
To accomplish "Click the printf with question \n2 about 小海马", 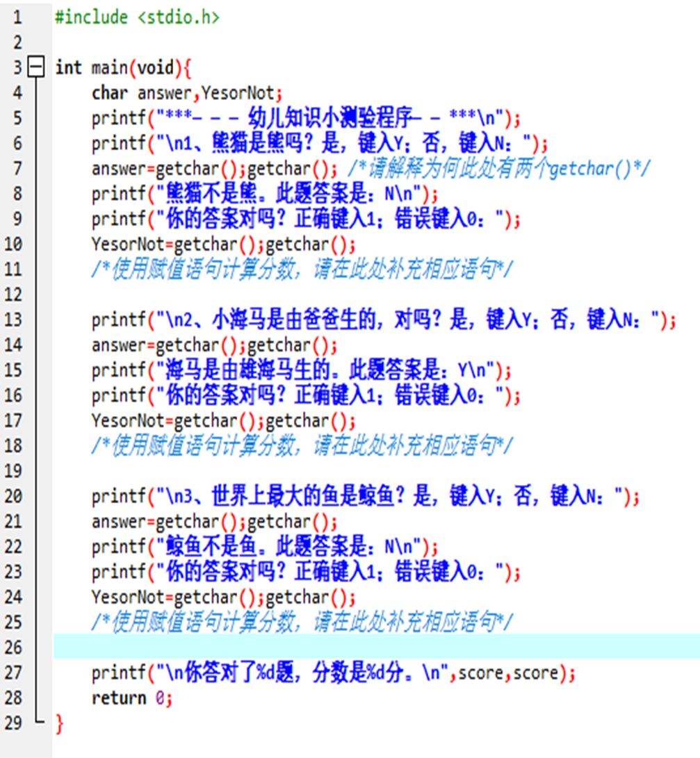I will click(384, 320).
